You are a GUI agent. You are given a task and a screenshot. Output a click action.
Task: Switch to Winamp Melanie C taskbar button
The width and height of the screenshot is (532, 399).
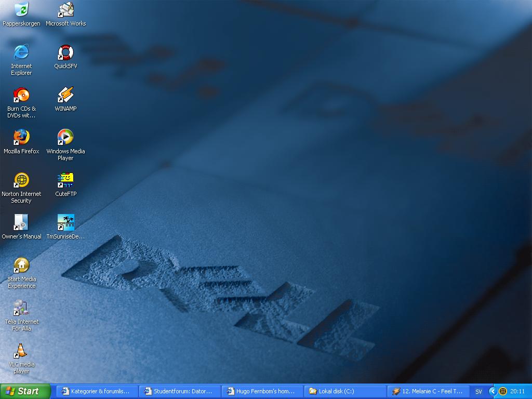pyautogui.click(x=428, y=391)
